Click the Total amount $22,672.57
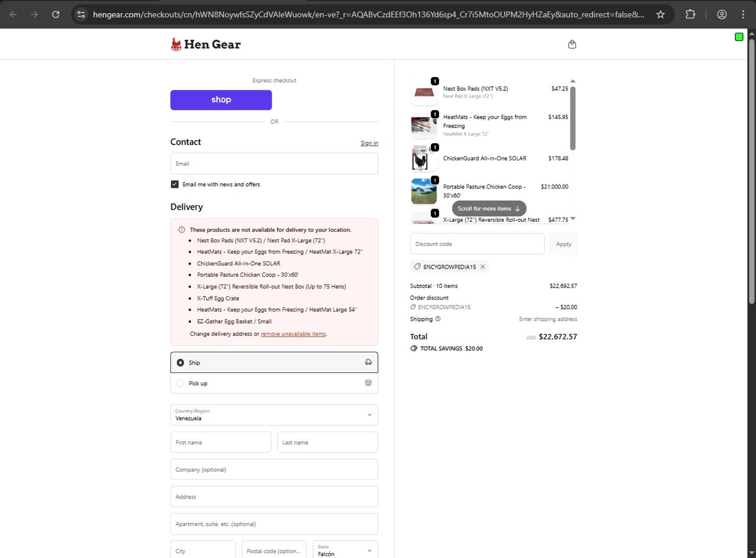756x558 pixels. (x=558, y=337)
